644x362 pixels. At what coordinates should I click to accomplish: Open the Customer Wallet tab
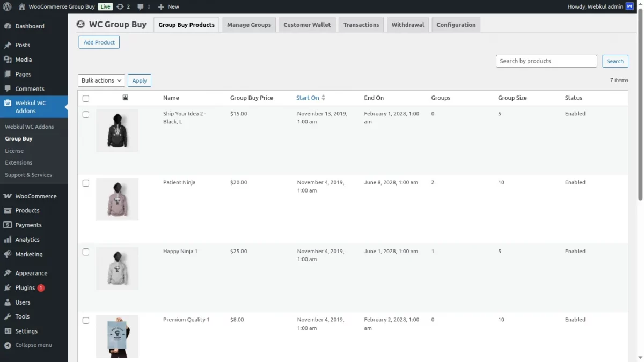click(307, 25)
